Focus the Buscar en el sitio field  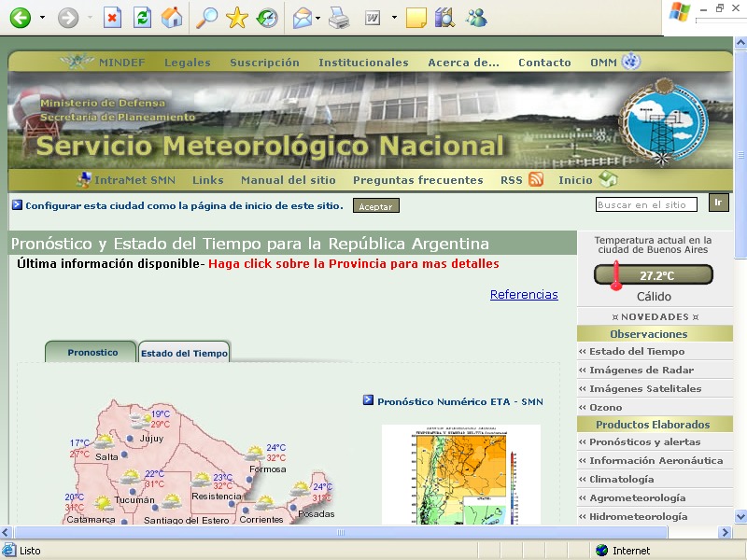[x=646, y=204]
